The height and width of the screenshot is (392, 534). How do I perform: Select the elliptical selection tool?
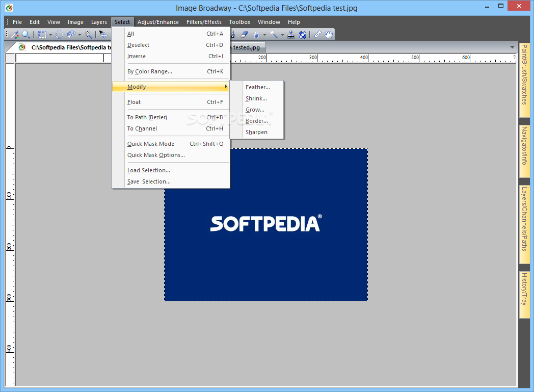[x=59, y=34]
